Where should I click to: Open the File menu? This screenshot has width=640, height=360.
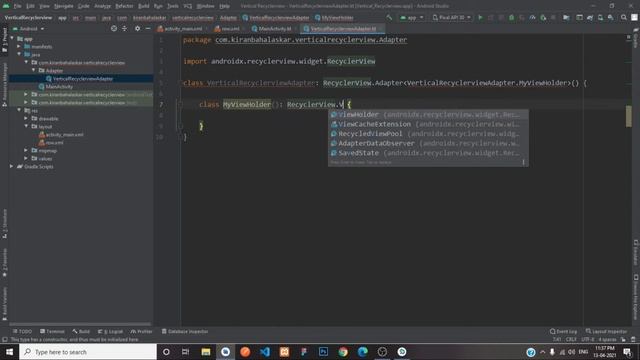(17, 6)
